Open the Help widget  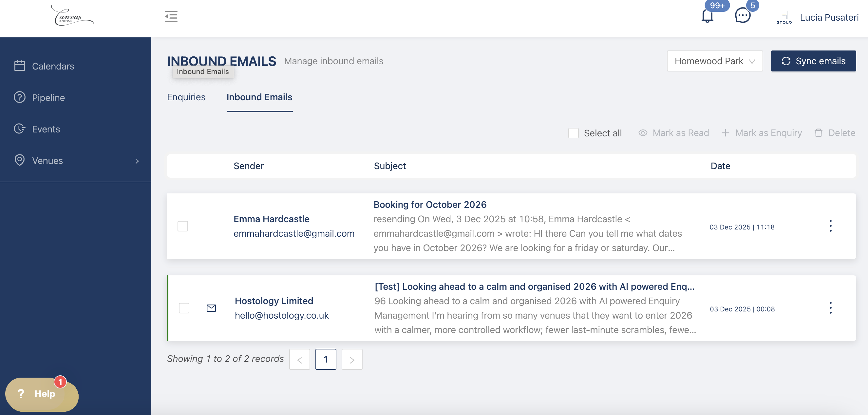coord(42,394)
